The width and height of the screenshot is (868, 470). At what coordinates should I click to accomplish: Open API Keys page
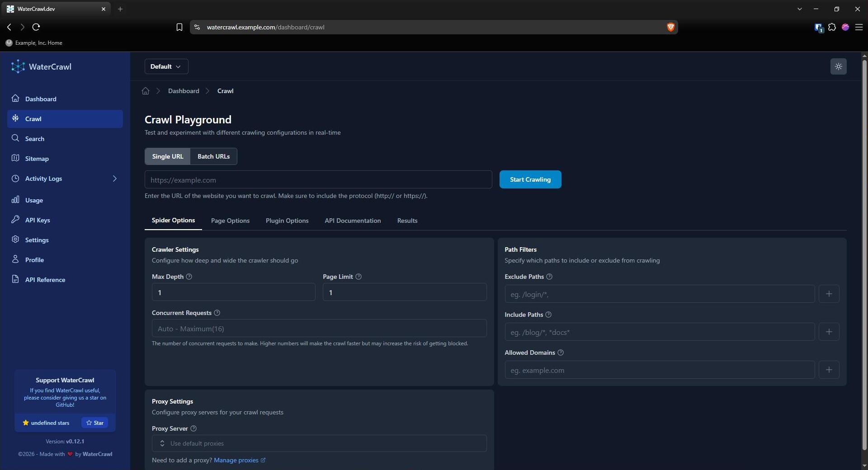tap(65, 220)
